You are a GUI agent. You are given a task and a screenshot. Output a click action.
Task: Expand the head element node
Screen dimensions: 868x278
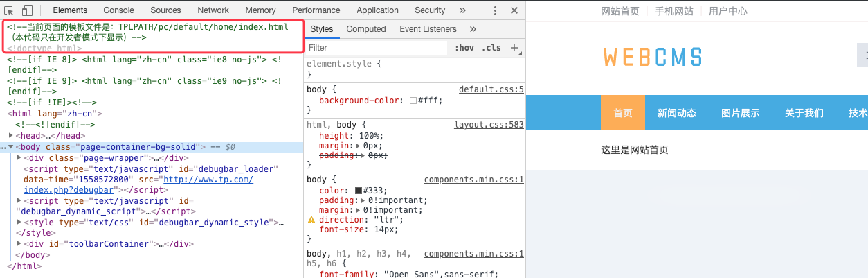(x=10, y=136)
